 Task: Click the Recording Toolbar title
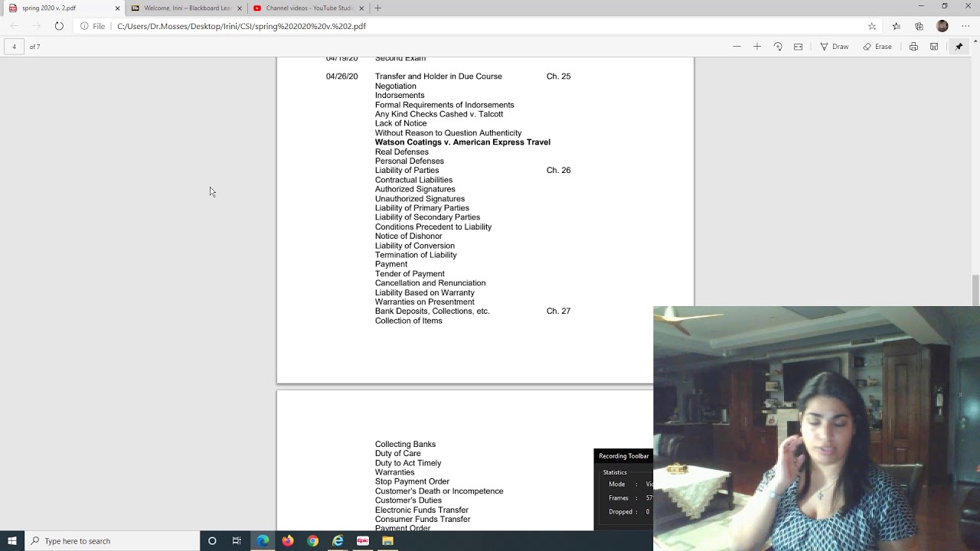[624, 456]
